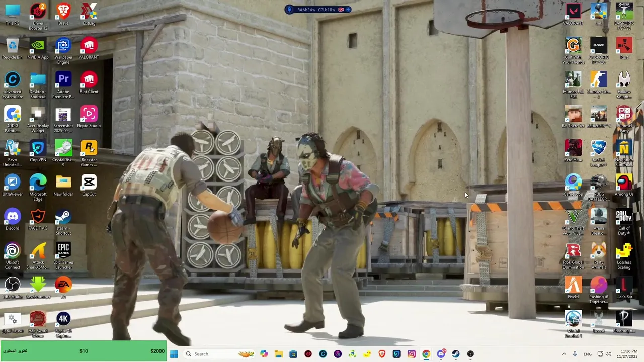Open the Rust game shortcut
Viewport: 644px width, 362px height.
(x=624, y=48)
